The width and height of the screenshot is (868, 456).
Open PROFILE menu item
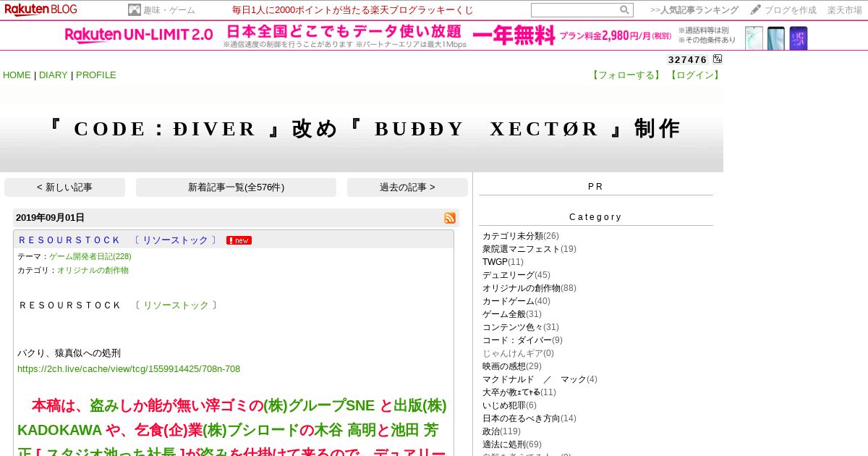click(x=96, y=75)
